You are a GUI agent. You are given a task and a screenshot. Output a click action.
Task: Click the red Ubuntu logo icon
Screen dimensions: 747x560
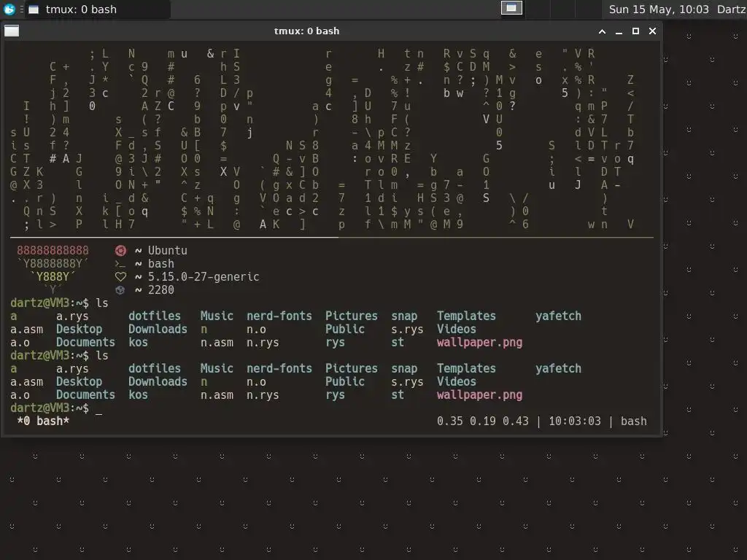pos(120,251)
